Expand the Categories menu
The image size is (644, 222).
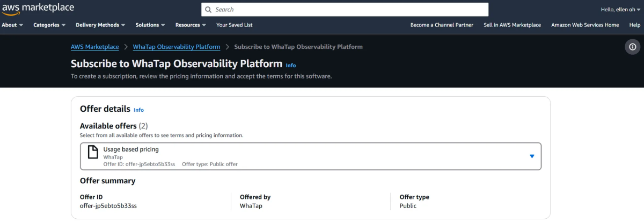(49, 25)
